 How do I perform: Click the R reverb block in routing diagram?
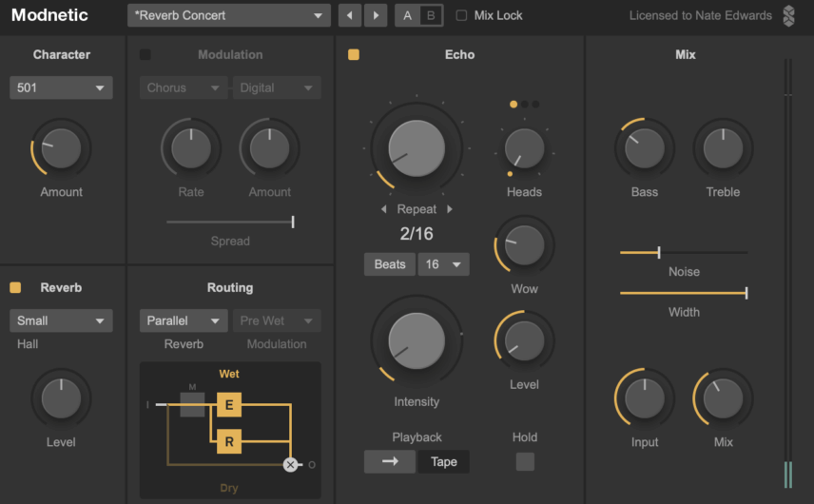point(229,442)
